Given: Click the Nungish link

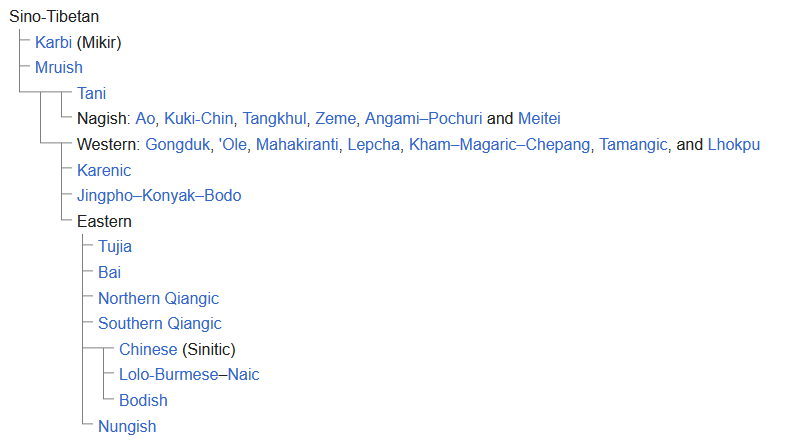Looking at the screenshot, I should [x=127, y=427].
